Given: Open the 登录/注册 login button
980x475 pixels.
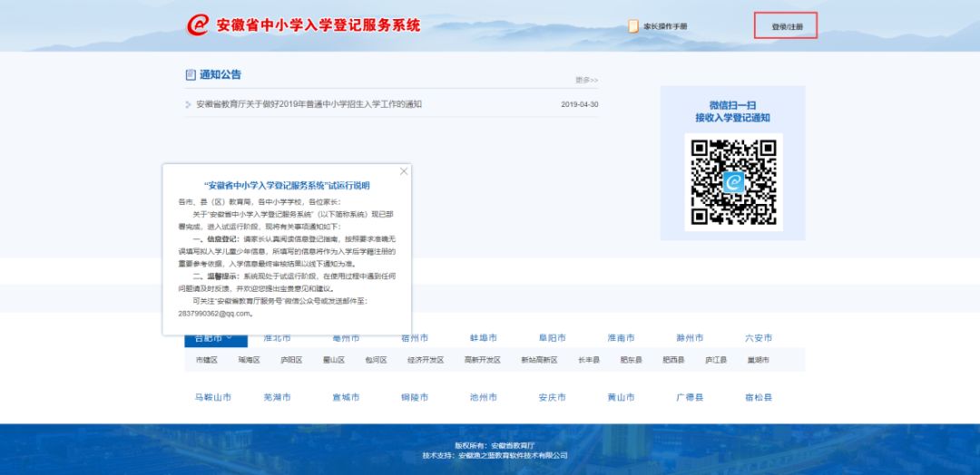Looking at the screenshot, I should (786, 26).
